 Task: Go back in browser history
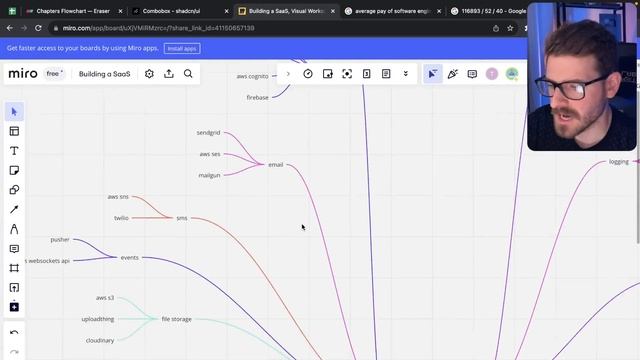10,28
